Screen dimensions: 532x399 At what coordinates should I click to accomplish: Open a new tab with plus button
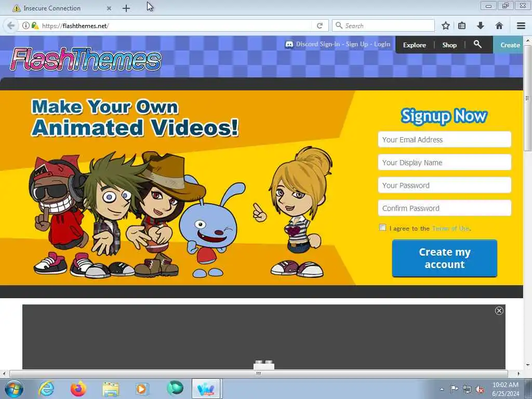point(126,8)
